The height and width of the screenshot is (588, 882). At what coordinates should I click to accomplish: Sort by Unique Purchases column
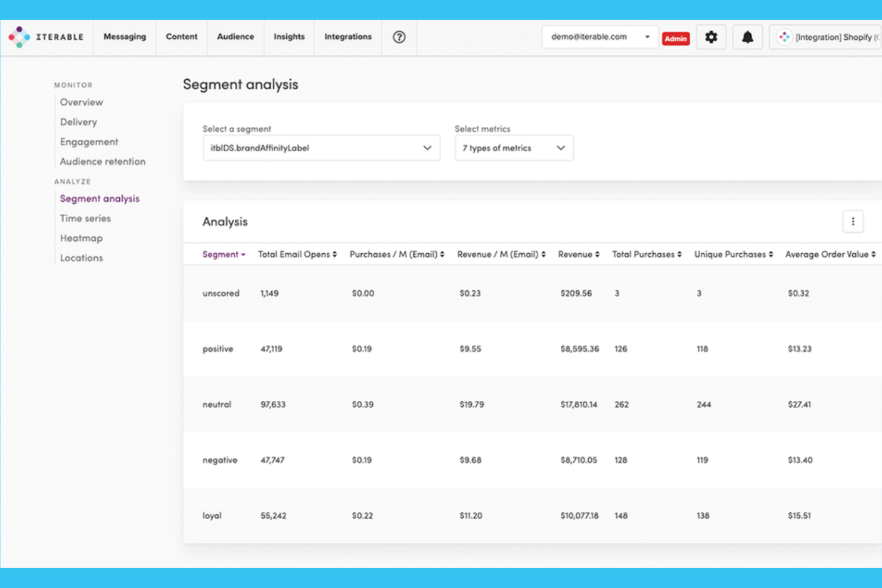(734, 254)
